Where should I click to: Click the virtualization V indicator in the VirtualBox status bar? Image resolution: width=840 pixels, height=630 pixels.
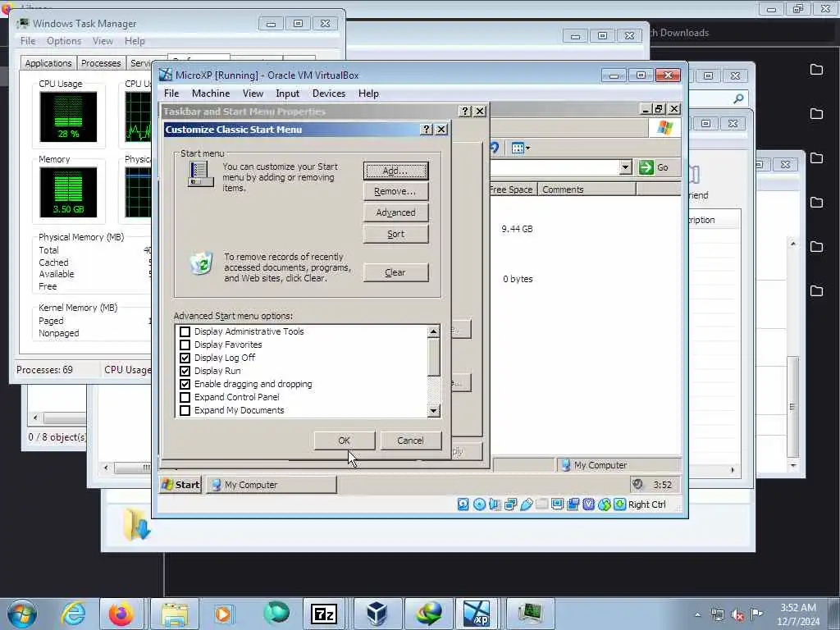coord(588,504)
